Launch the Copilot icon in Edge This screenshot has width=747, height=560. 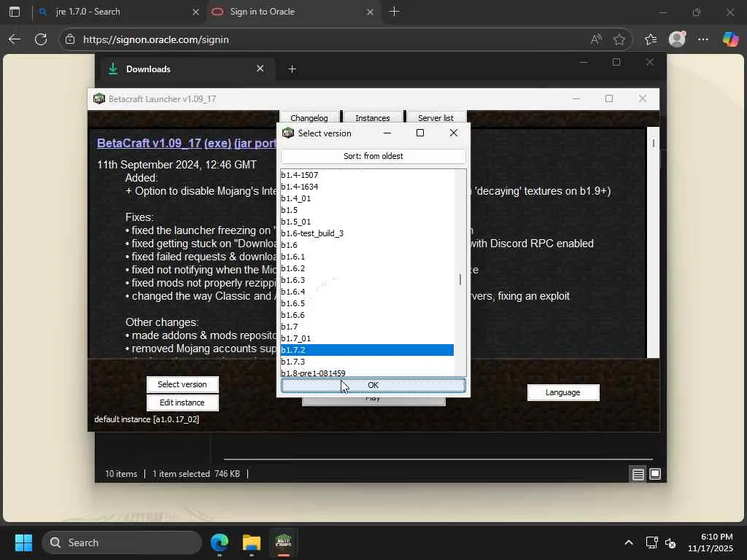tap(729, 39)
